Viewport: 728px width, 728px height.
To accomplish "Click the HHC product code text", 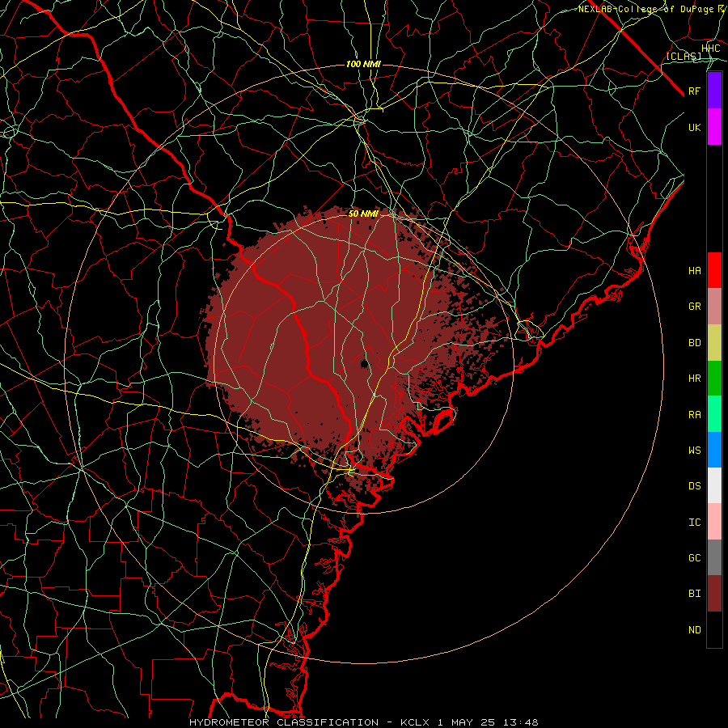I will click(x=711, y=49).
